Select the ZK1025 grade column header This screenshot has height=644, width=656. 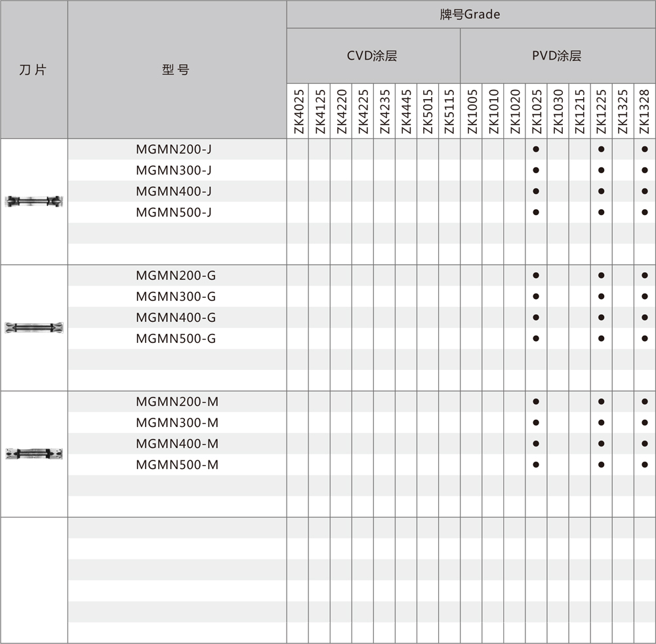point(536,111)
